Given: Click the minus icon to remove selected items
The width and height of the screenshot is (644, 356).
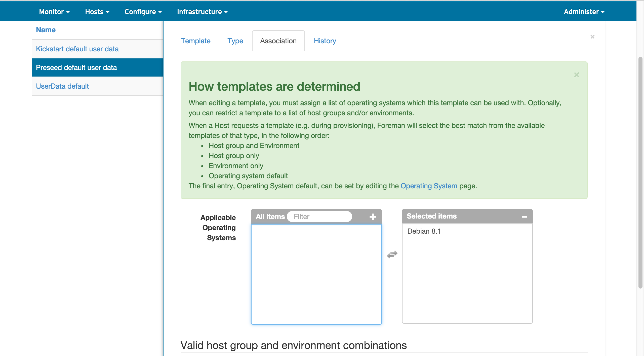Looking at the screenshot, I should (524, 217).
